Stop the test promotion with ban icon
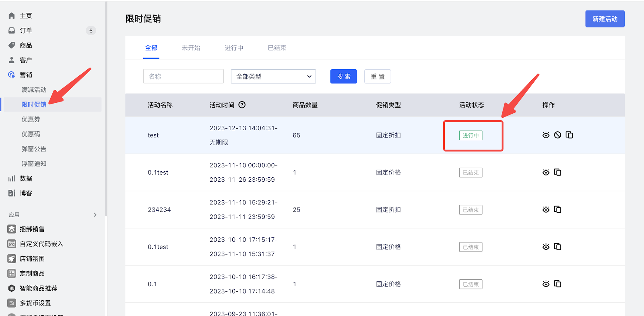644x316 pixels. (x=557, y=135)
